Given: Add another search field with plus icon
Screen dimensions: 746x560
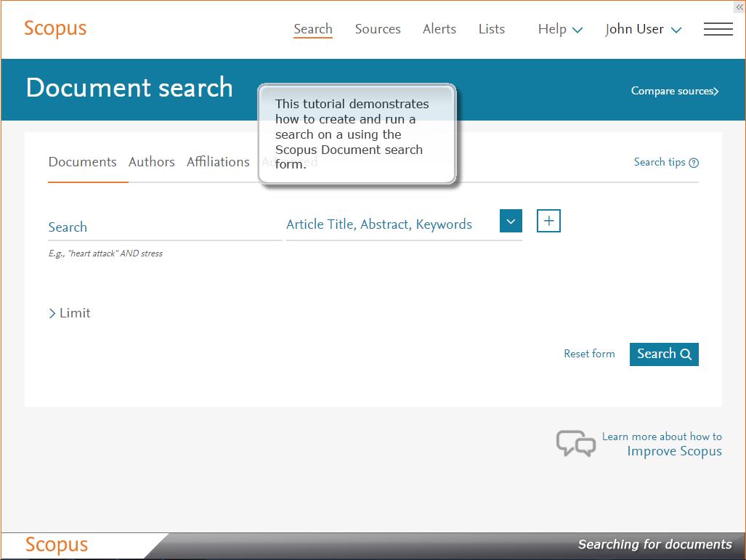Looking at the screenshot, I should 548,221.
